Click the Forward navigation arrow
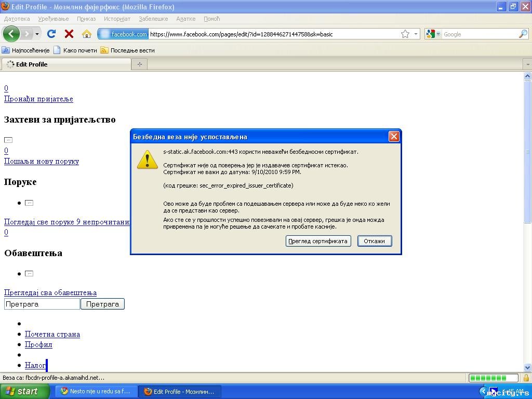Image resolution: width=532 pixels, height=399 pixels. click(26, 34)
